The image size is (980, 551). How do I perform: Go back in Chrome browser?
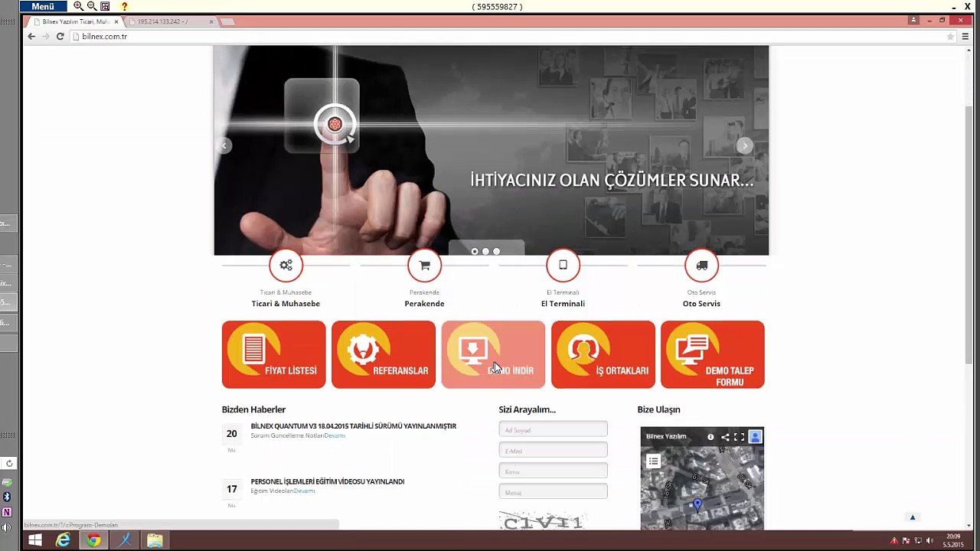click(31, 37)
